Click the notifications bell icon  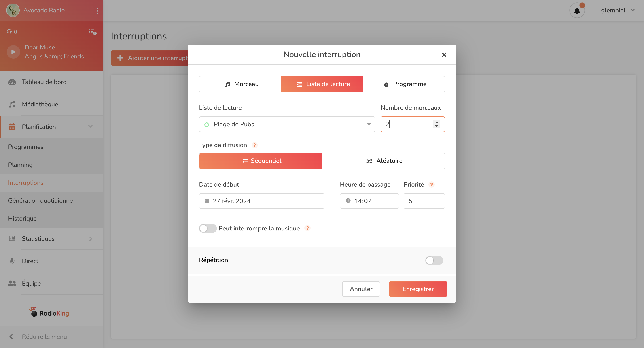[x=577, y=11]
